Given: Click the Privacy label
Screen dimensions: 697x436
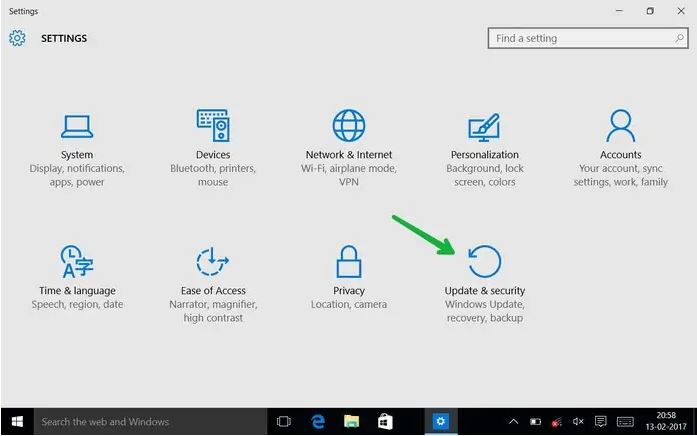Looking at the screenshot, I should tap(349, 291).
